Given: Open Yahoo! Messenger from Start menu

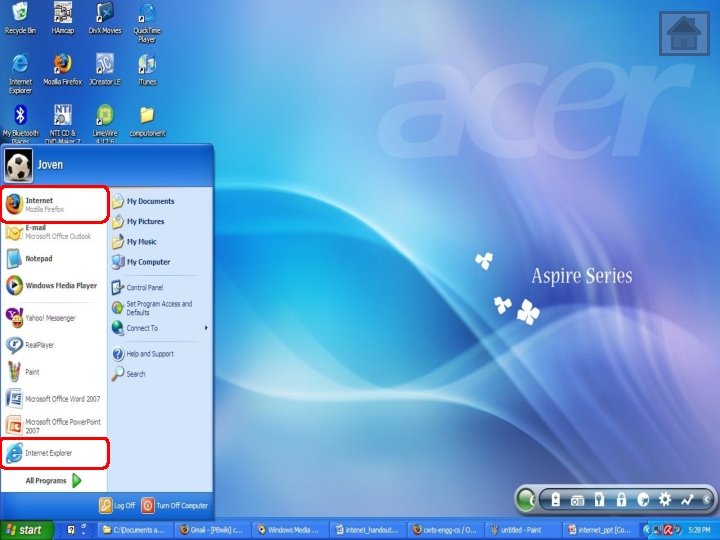Looking at the screenshot, I should (x=54, y=318).
